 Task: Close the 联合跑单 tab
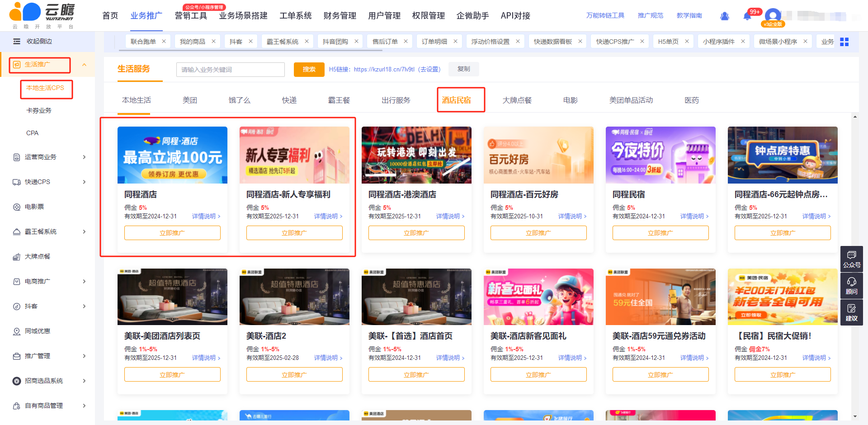point(164,42)
